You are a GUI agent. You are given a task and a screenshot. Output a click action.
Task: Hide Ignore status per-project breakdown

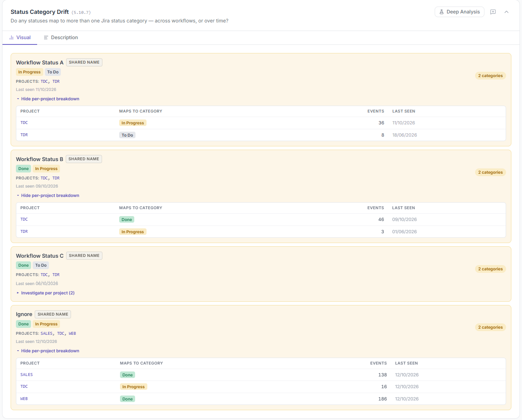point(48,351)
